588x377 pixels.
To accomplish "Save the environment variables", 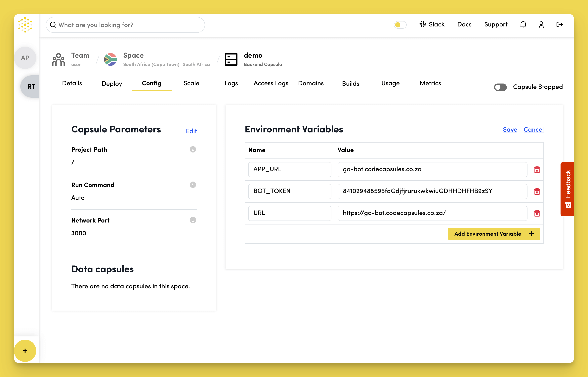I will click(510, 129).
